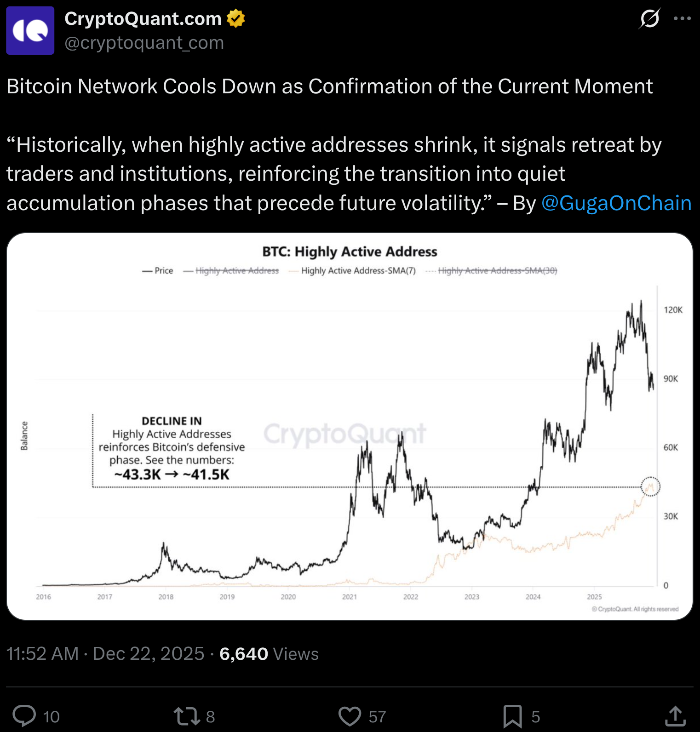Click the dotted circle marker on chart
This screenshot has height=732, width=700.
650,486
